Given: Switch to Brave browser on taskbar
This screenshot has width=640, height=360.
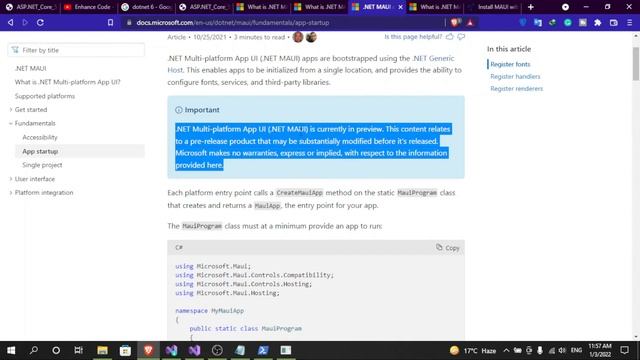Looking at the screenshot, I should tap(148, 350).
